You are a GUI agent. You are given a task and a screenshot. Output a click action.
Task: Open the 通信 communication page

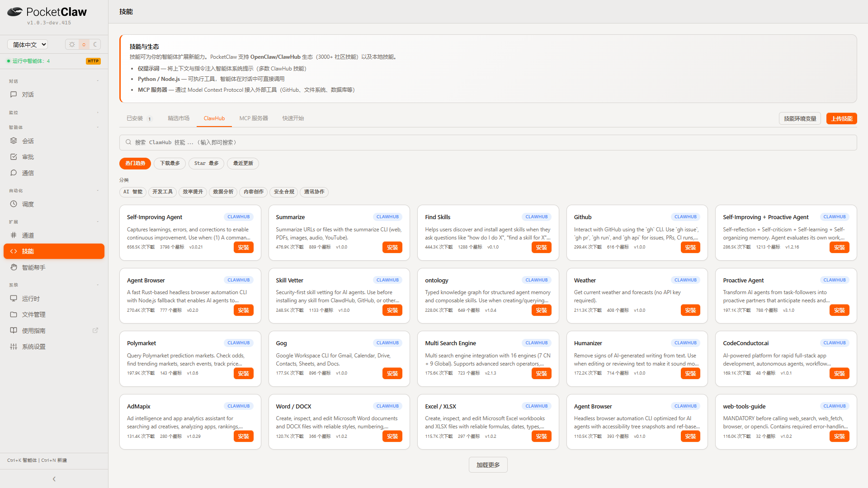coord(54,173)
